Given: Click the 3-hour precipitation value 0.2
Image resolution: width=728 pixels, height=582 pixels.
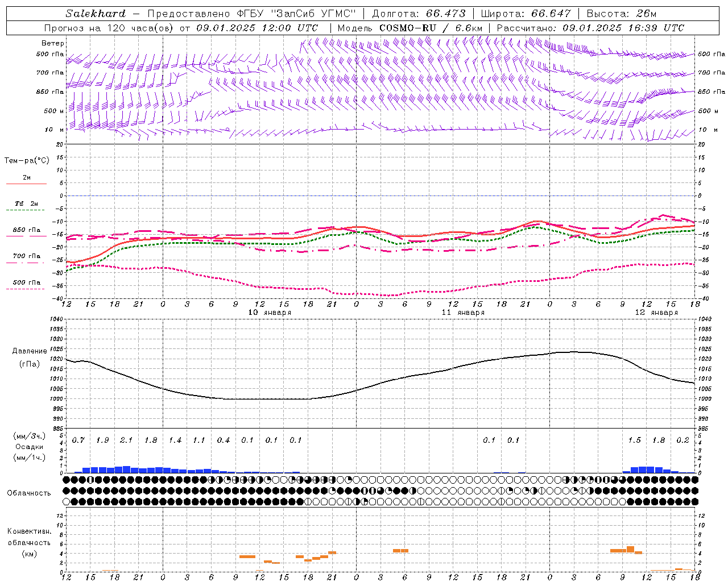Looking at the screenshot, I should [682, 440].
